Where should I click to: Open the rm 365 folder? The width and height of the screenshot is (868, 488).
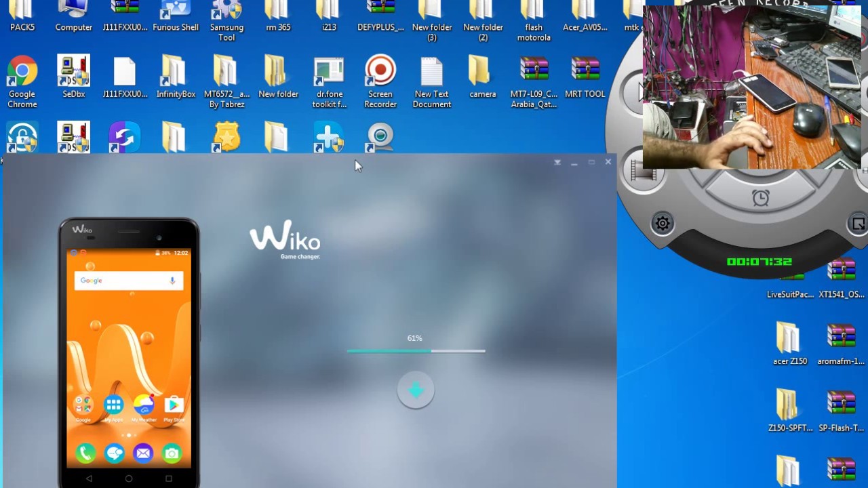pyautogui.click(x=278, y=16)
